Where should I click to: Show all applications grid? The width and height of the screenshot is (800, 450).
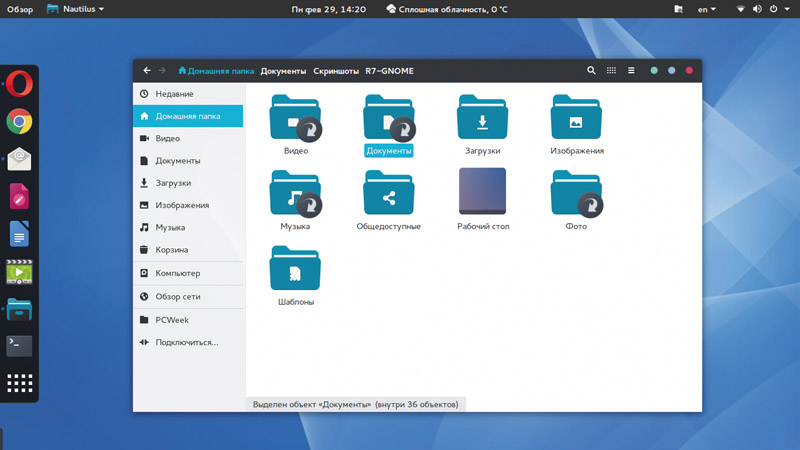pyautogui.click(x=19, y=383)
